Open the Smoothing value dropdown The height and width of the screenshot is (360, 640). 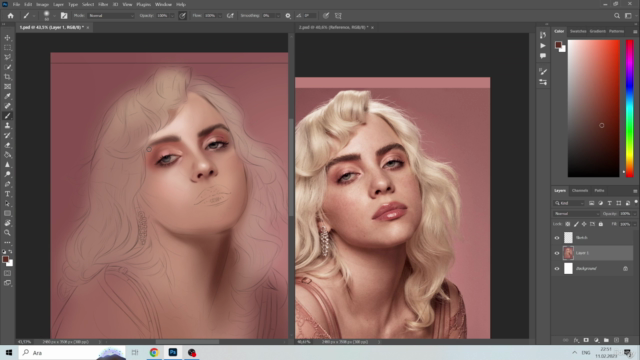point(278,16)
